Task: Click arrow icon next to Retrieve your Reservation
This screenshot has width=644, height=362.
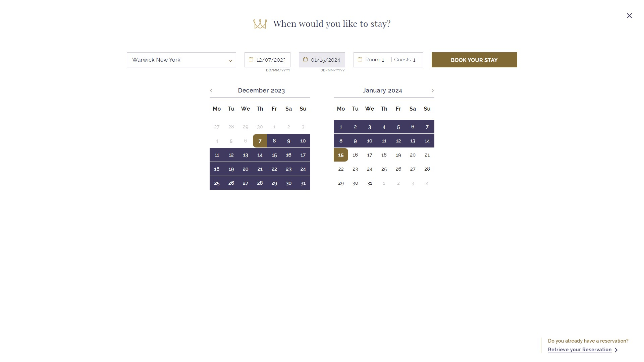Action: [616, 350]
